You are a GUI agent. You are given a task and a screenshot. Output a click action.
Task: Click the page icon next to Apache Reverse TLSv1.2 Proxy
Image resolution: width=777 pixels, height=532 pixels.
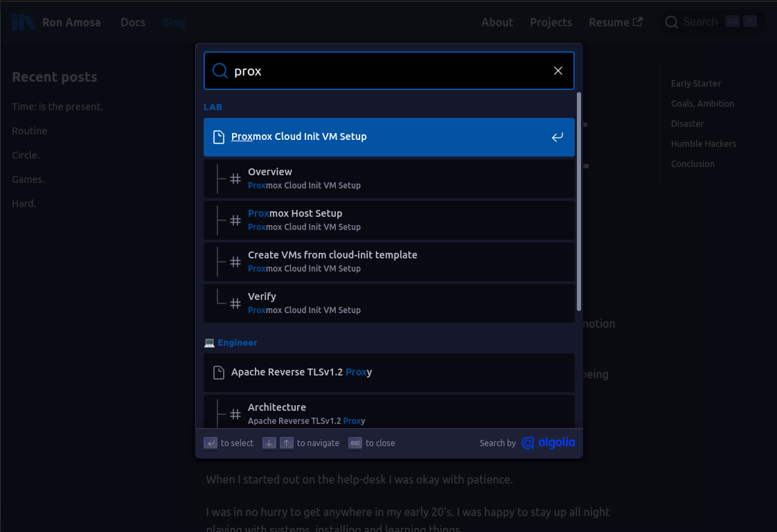coord(218,372)
